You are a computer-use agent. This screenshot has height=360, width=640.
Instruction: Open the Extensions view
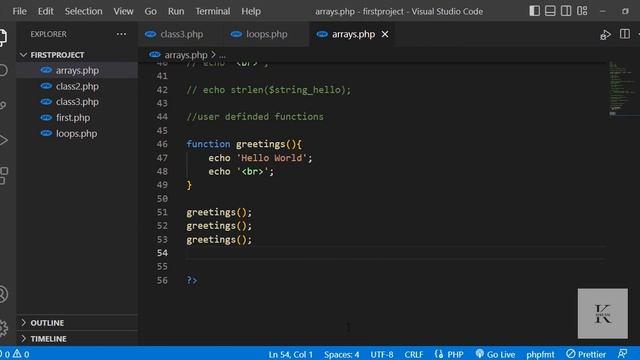3,176
